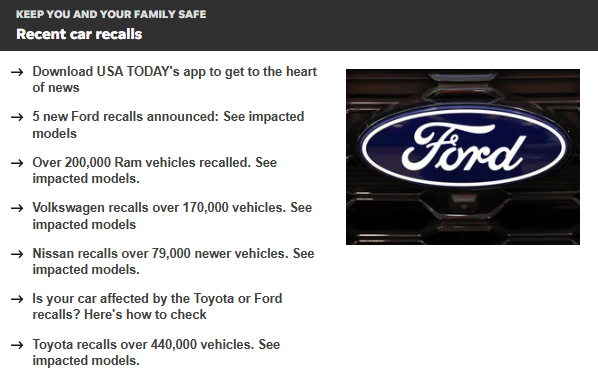Click the Recent car recalls heading

79,34
